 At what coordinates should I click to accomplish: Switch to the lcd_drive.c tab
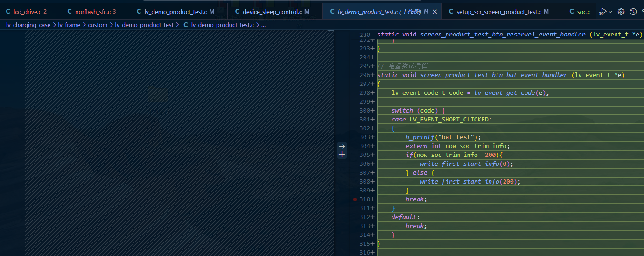point(30,12)
